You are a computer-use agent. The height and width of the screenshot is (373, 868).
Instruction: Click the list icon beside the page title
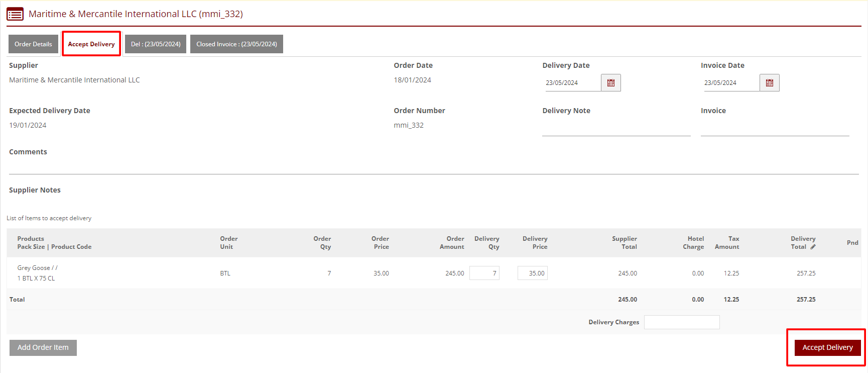click(15, 14)
